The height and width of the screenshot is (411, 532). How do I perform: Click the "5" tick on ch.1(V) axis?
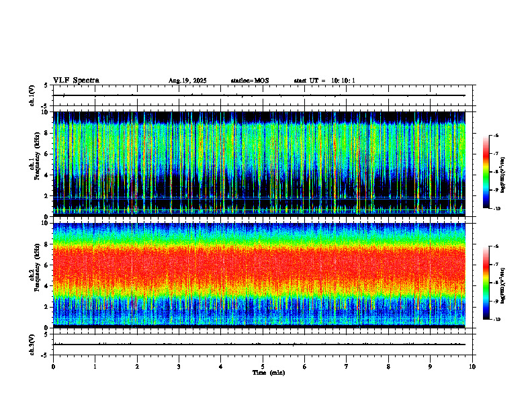[x=47, y=85]
